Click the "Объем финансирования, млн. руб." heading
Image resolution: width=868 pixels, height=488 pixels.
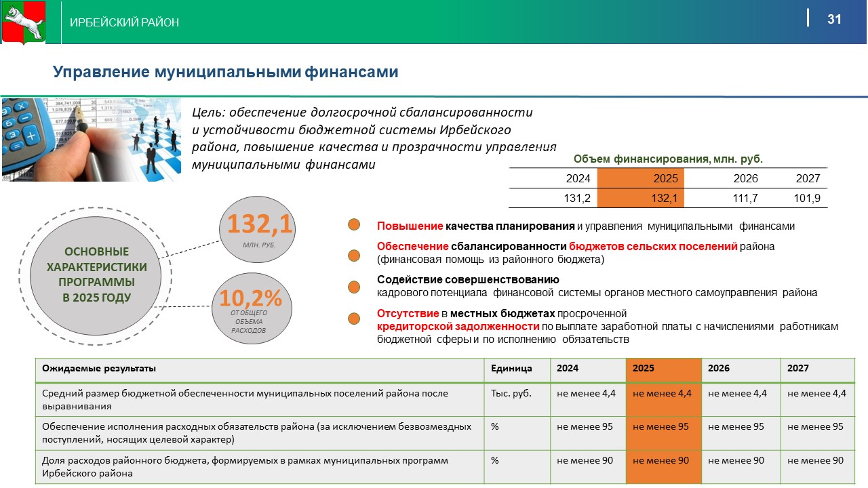(668, 159)
